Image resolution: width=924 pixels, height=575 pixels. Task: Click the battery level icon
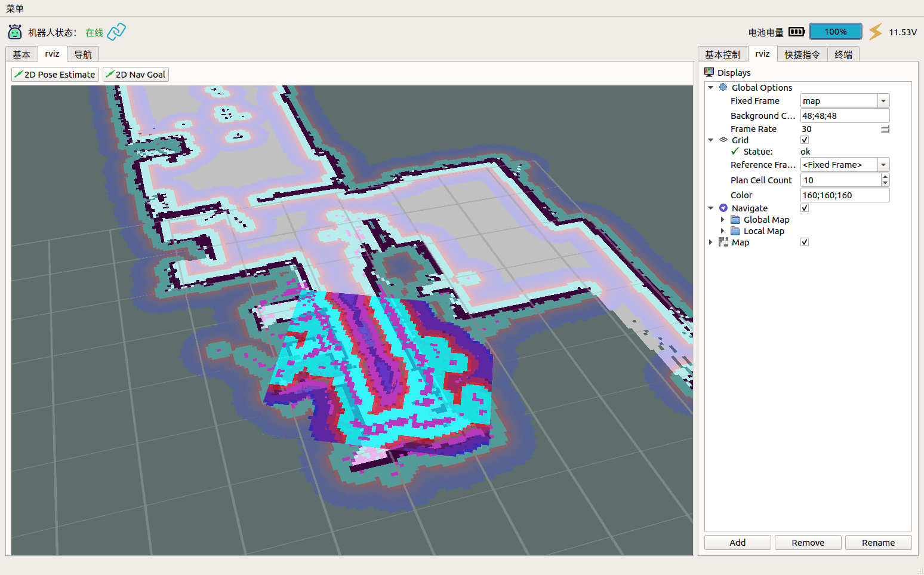(x=796, y=32)
